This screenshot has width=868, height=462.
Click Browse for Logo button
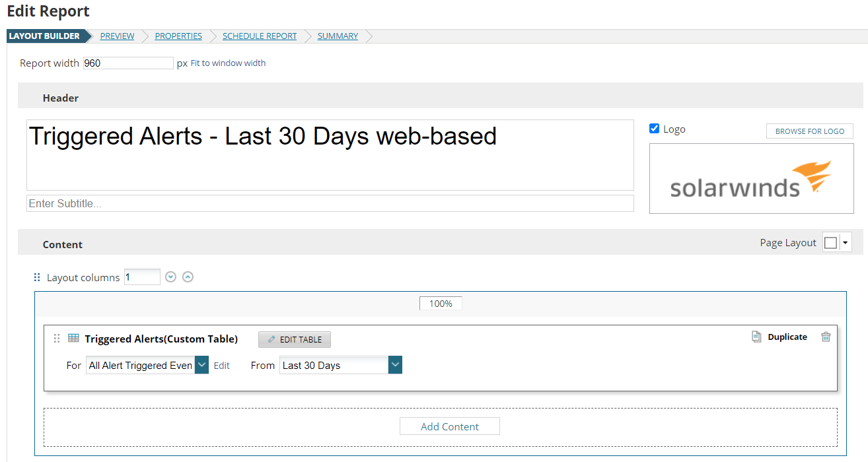pos(810,131)
